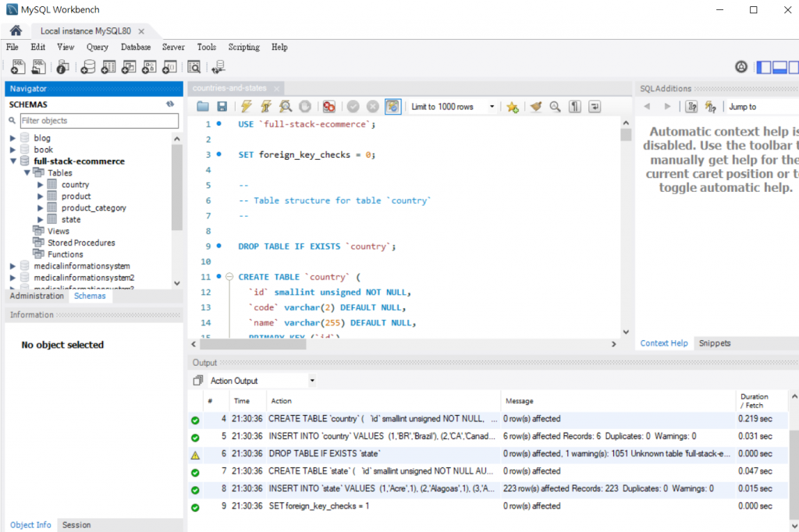Image resolution: width=799 pixels, height=532 pixels.
Task: Refresh the schemas list
Action: coord(170,104)
